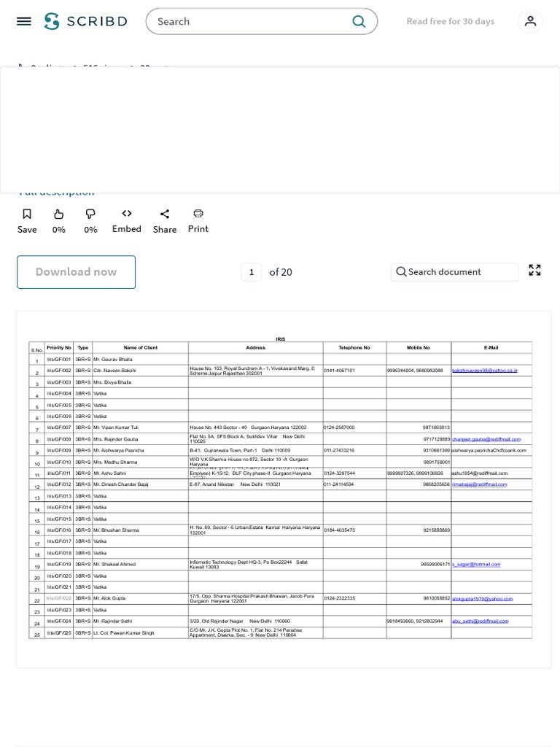This screenshot has width=560, height=747.
Task: Click priority number 'Iris/GF/025'
Action: pos(59,632)
